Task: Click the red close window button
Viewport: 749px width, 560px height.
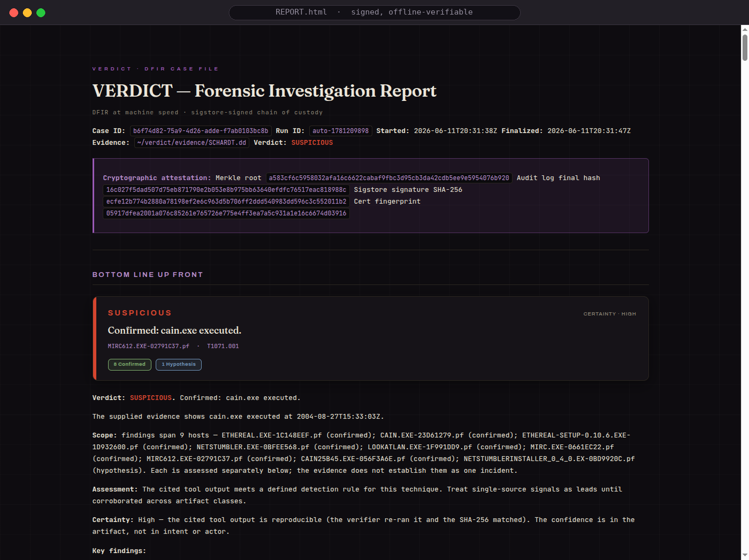Action: [x=14, y=12]
